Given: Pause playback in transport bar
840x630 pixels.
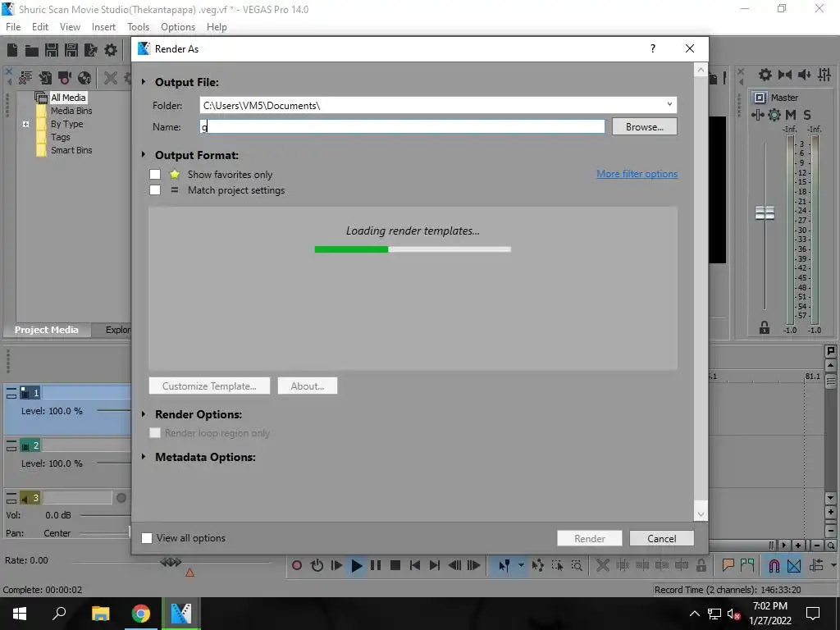Looking at the screenshot, I should [376, 565].
